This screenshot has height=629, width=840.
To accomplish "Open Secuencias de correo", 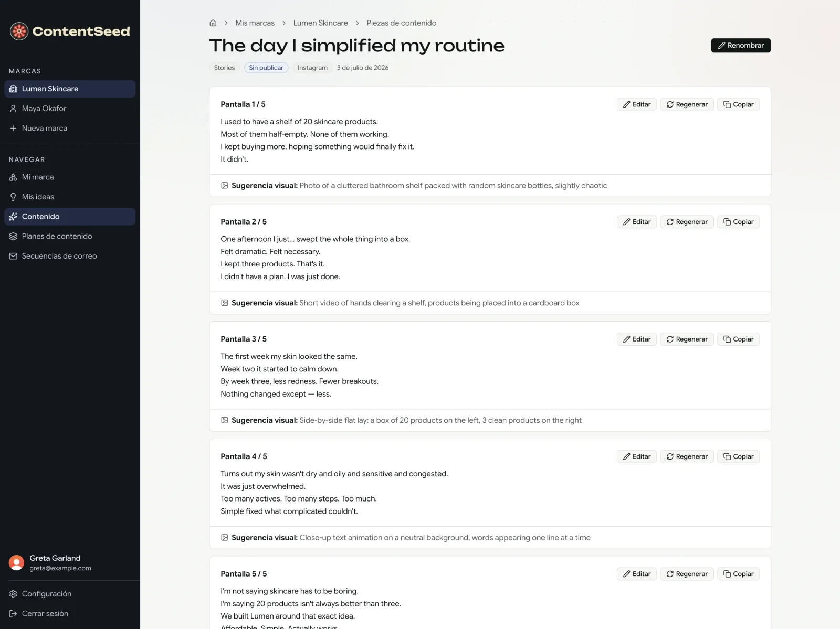I will point(70,256).
